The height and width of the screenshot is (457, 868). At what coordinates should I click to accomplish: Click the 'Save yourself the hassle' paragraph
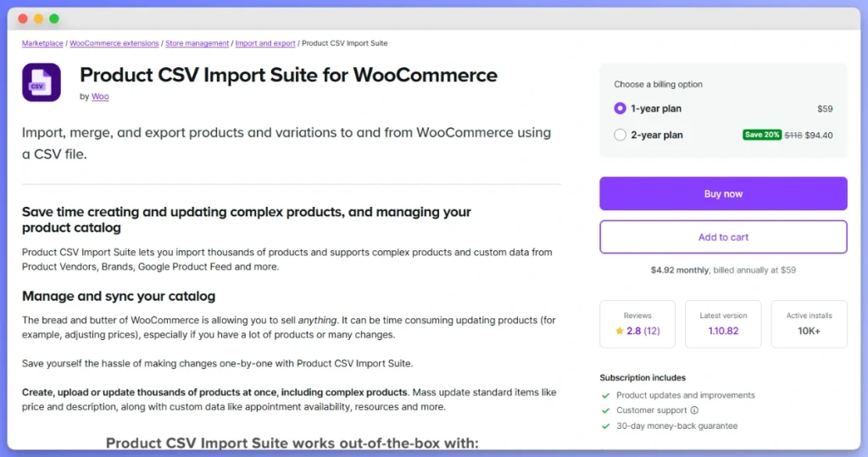click(x=218, y=364)
